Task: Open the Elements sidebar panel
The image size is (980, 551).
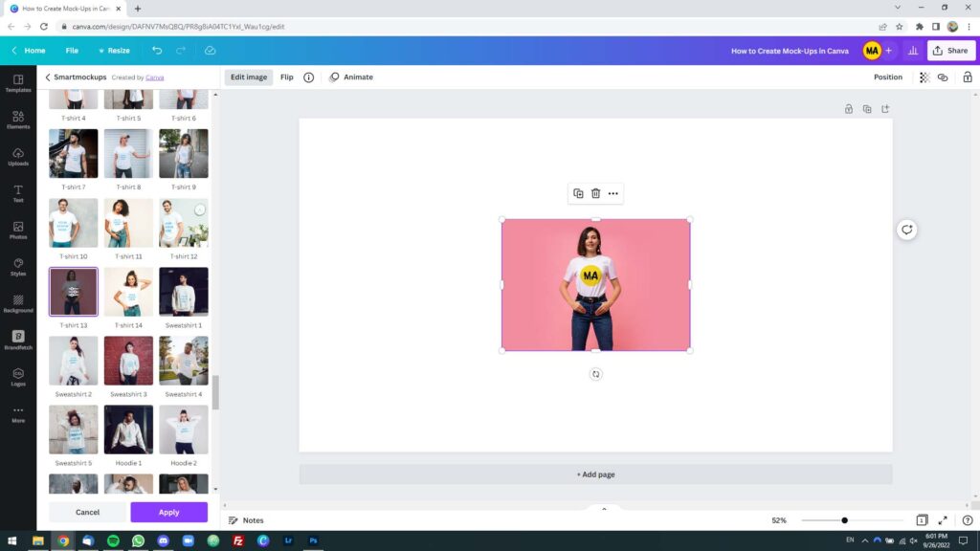Action: pyautogui.click(x=18, y=120)
